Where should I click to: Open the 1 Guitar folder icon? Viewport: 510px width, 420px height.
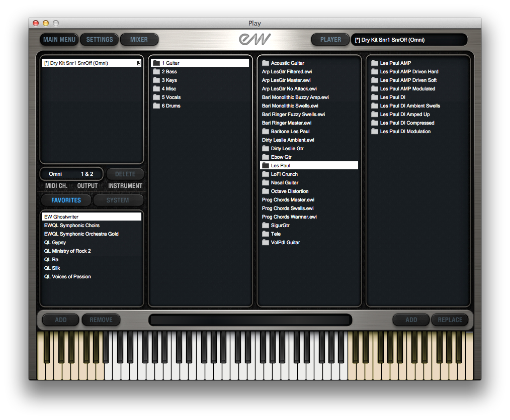tap(156, 63)
